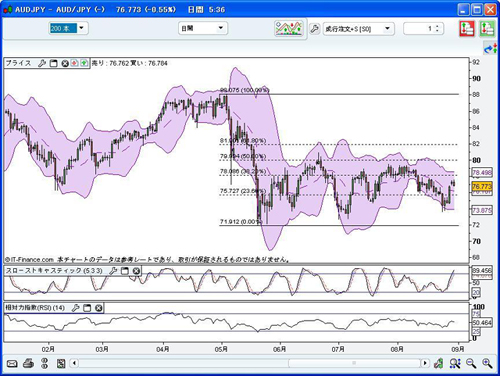Open the indicators chart icon in toolbar

click(289, 28)
